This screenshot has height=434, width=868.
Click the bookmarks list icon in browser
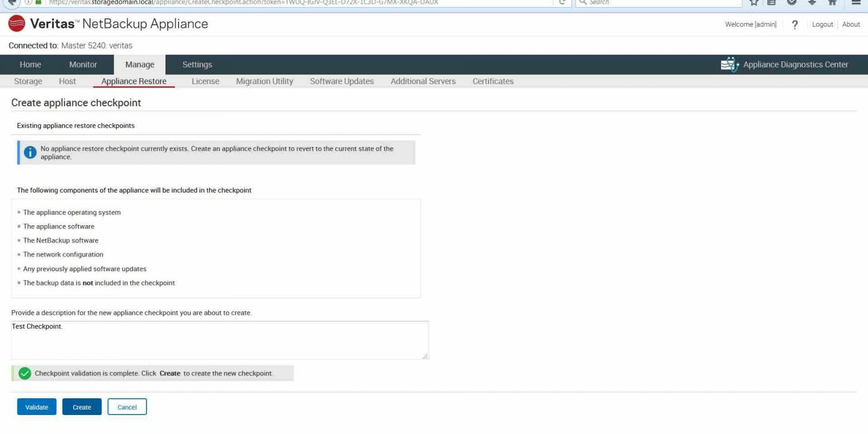[771, 2]
